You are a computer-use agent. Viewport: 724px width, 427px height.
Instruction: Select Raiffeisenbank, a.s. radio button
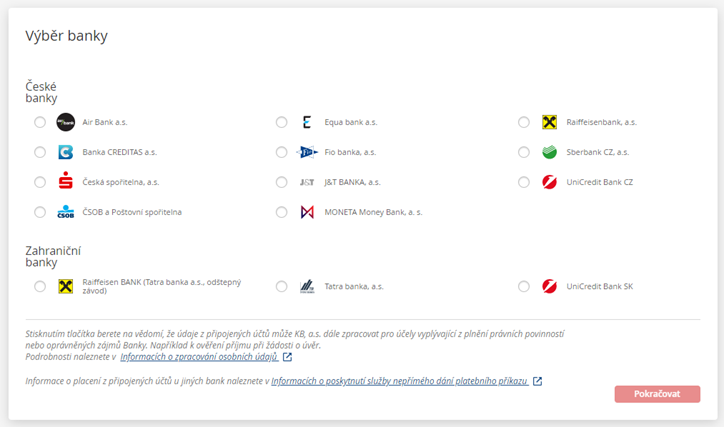[524, 122]
